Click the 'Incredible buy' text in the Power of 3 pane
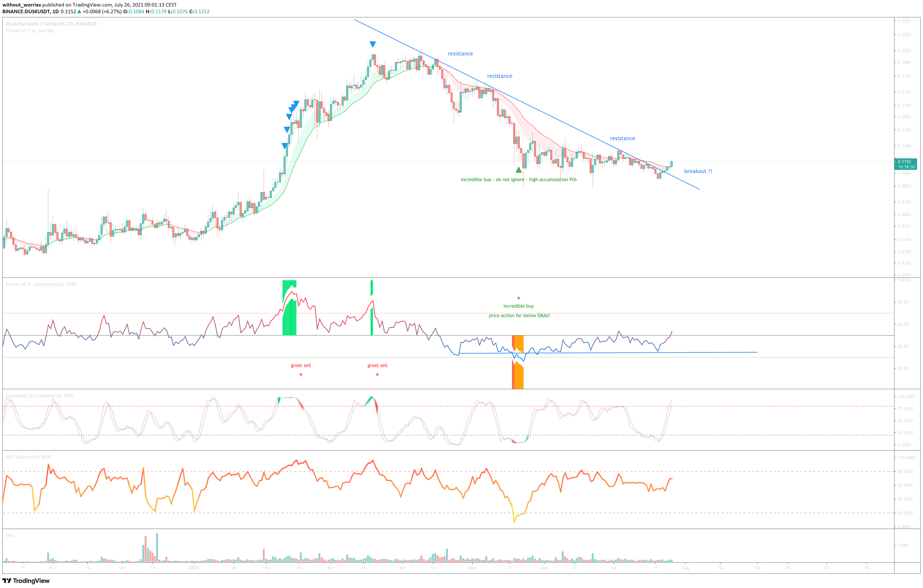 [519, 306]
